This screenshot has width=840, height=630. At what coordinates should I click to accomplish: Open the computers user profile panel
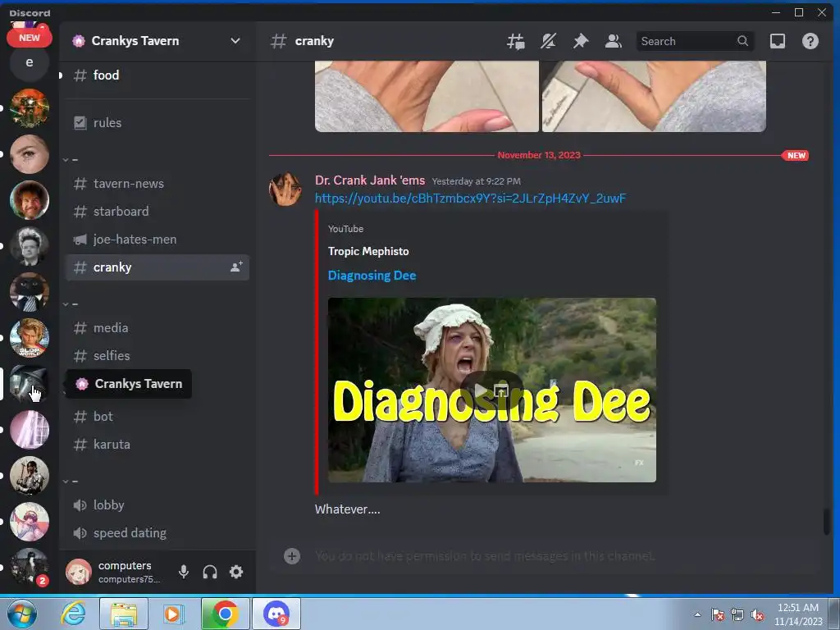tap(116, 572)
